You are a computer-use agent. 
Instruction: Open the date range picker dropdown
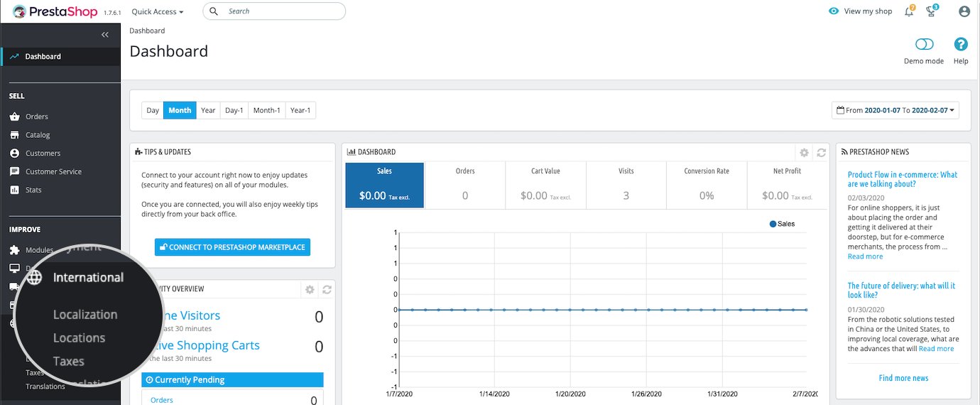click(x=895, y=110)
